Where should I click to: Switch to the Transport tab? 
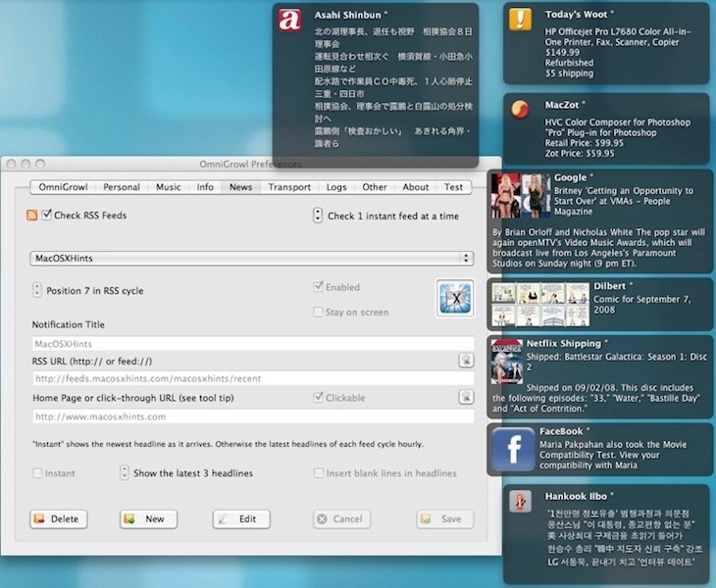(x=289, y=187)
